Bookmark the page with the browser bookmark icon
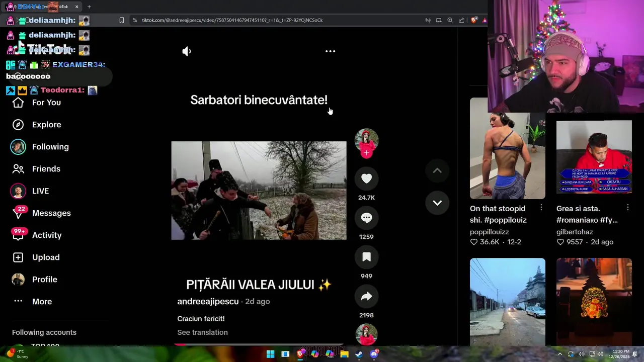 (x=122, y=20)
